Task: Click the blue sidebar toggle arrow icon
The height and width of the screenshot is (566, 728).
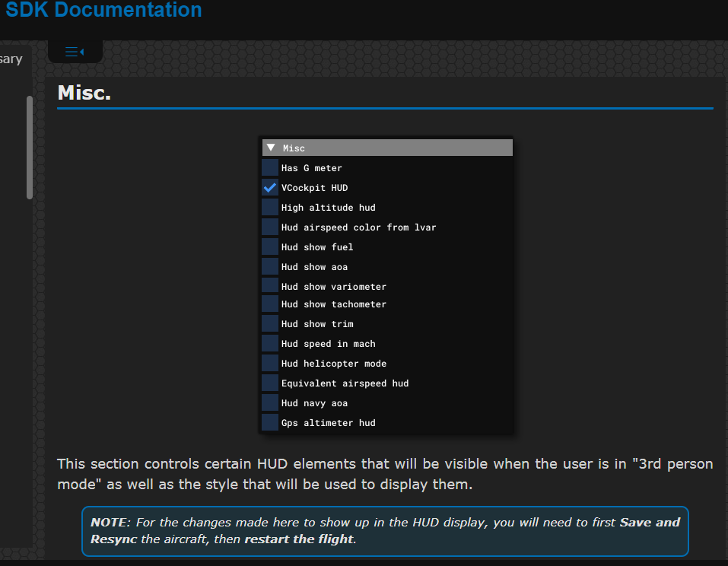Action: click(81, 51)
